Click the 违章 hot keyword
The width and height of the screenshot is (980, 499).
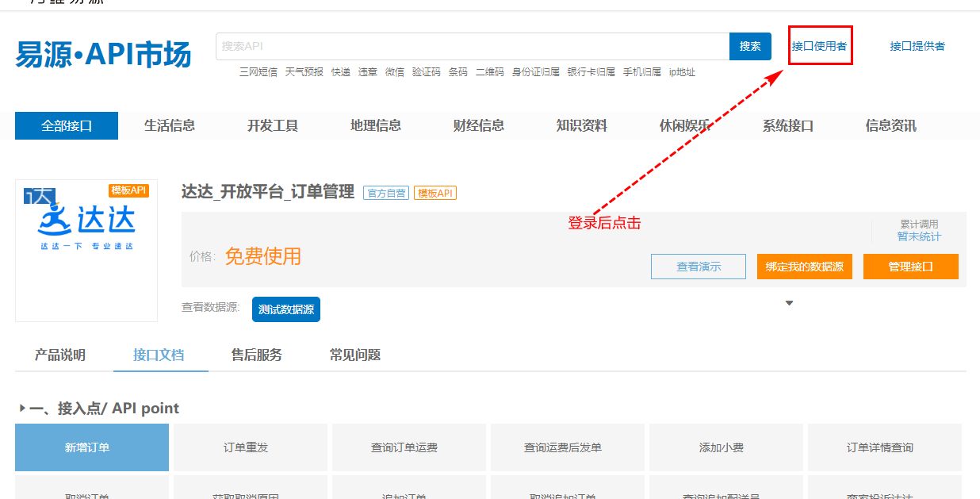368,72
